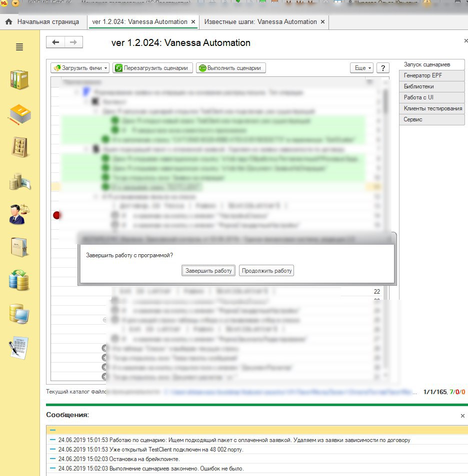This screenshot has width=468, height=476.
Task: Go back with the left arrow button
Action: pyautogui.click(x=55, y=42)
